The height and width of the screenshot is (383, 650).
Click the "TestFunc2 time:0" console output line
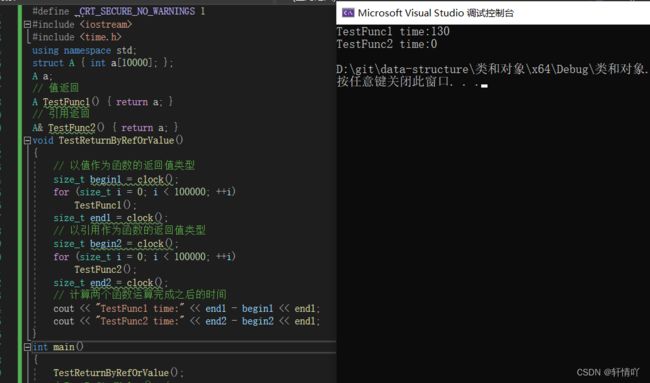(386, 44)
